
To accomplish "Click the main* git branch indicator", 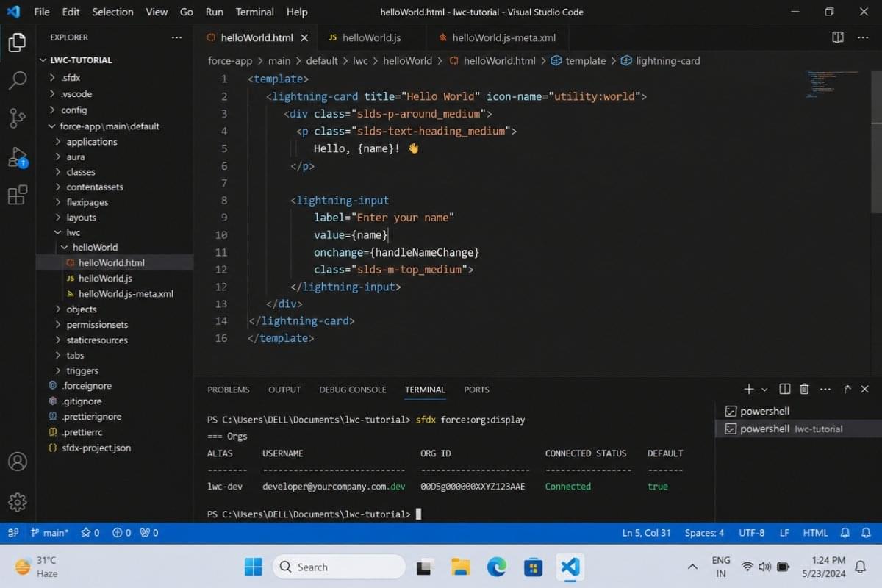I will [x=50, y=533].
